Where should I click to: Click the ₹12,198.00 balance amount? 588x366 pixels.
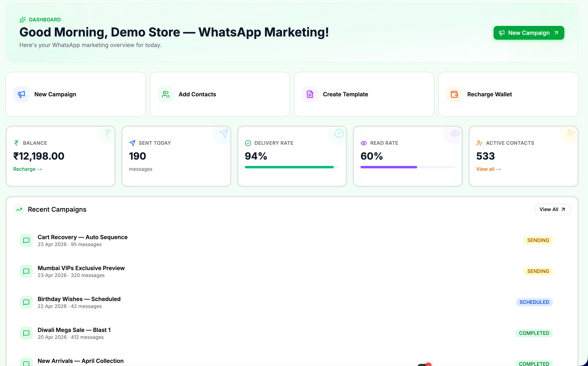(x=39, y=156)
